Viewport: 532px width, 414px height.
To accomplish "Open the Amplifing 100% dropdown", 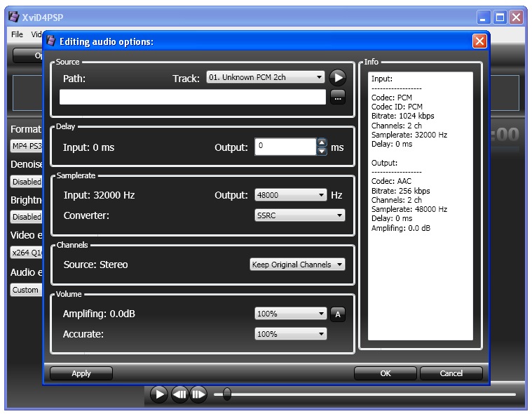I will [290, 314].
